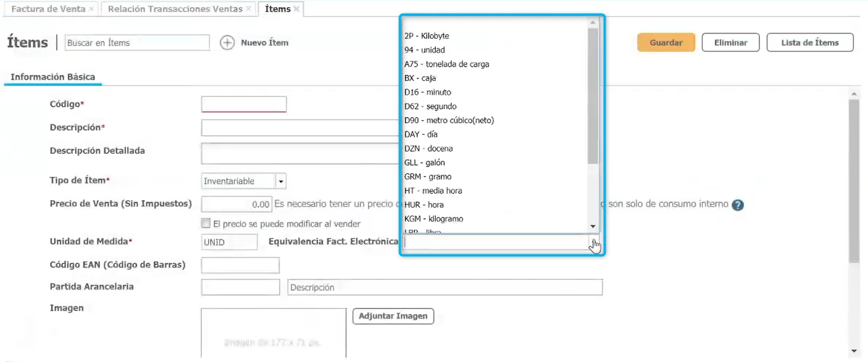Image resolution: width=868 pixels, height=362 pixels.
Task: Open the Información Básica tab
Action: pyautogui.click(x=53, y=77)
